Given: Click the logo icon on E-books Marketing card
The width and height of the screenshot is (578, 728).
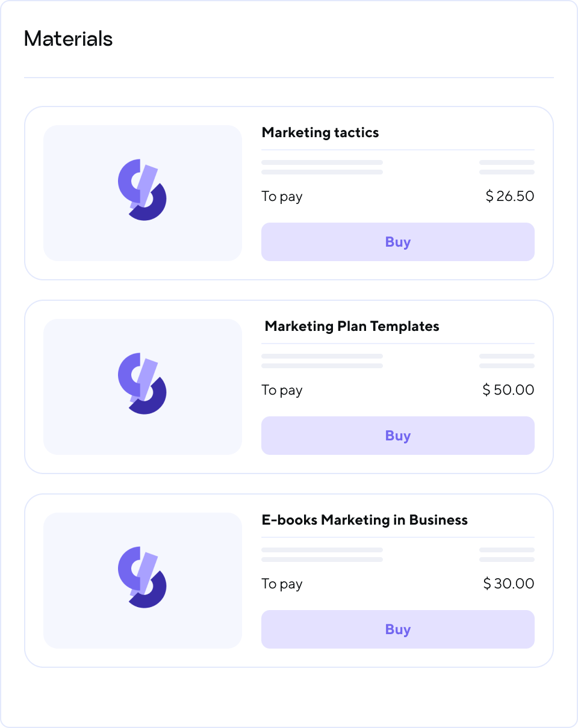Looking at the screenshot, I should (142, 578).
